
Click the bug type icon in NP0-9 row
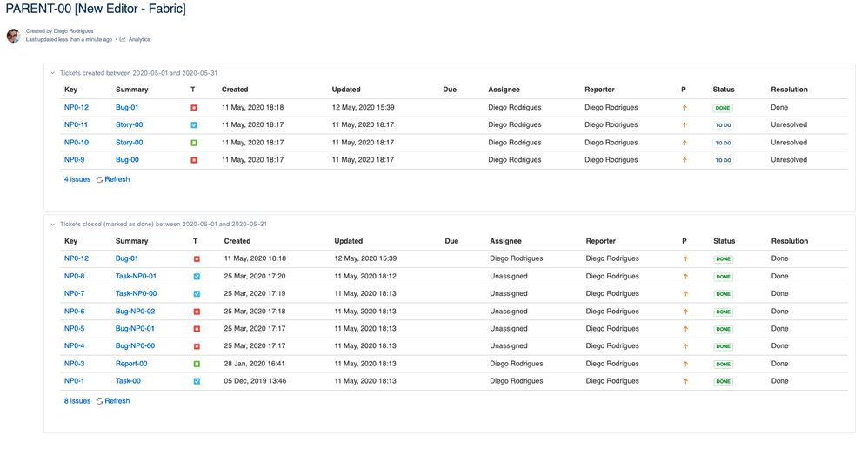(194, 160)
